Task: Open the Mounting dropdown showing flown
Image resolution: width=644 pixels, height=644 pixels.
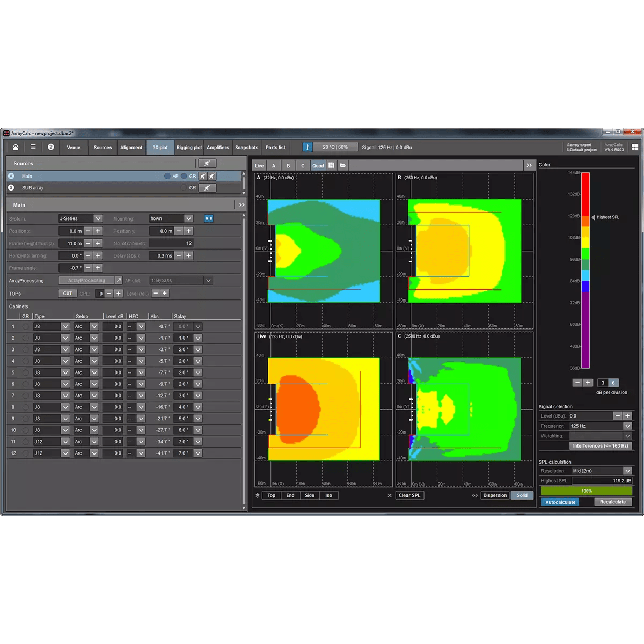Action: point(171,218)
